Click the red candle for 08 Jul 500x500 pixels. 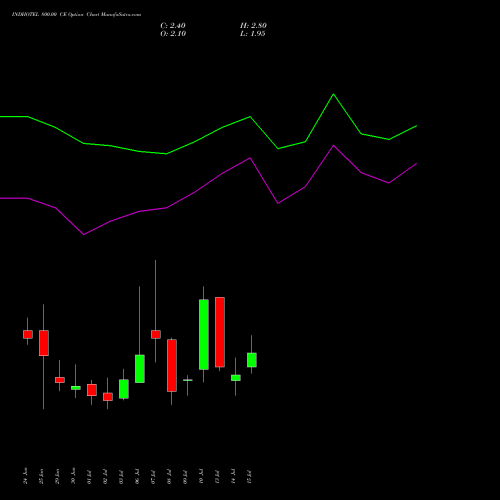[172, 365]
